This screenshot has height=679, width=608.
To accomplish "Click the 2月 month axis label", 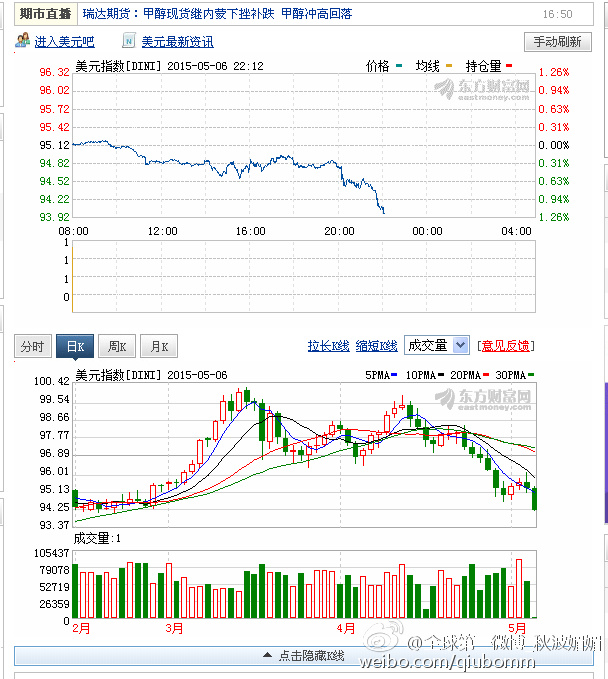I will point(81,628).
